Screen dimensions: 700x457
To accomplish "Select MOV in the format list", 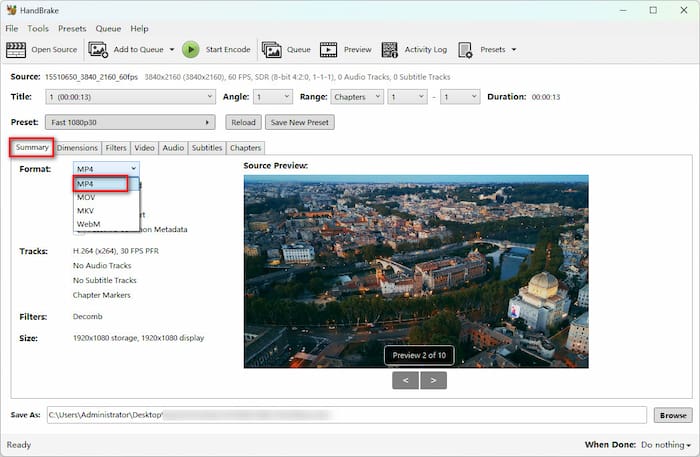I will (106, 197).
